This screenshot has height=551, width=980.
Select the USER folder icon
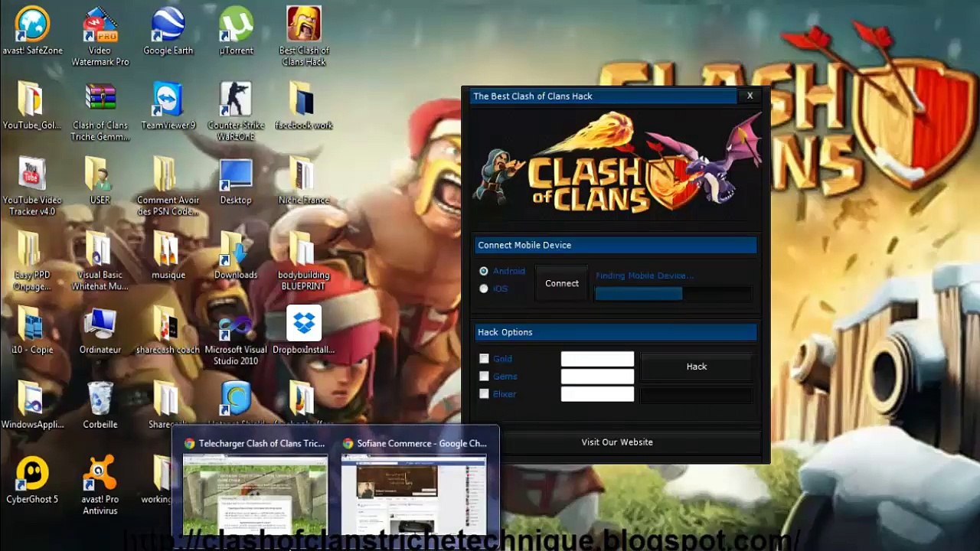(x=100, y=181)
